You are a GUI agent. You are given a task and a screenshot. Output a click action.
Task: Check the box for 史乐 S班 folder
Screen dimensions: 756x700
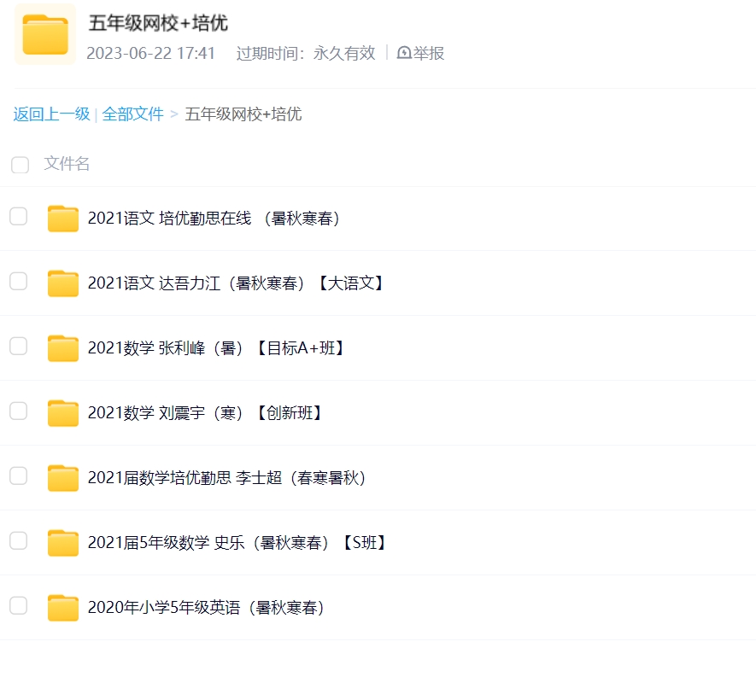(19, 541)
